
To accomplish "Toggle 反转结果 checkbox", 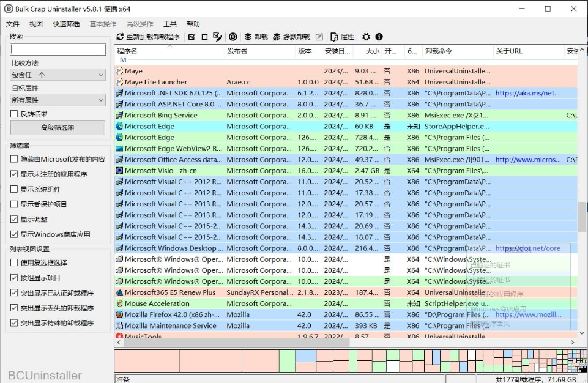I will coord(14,114).
